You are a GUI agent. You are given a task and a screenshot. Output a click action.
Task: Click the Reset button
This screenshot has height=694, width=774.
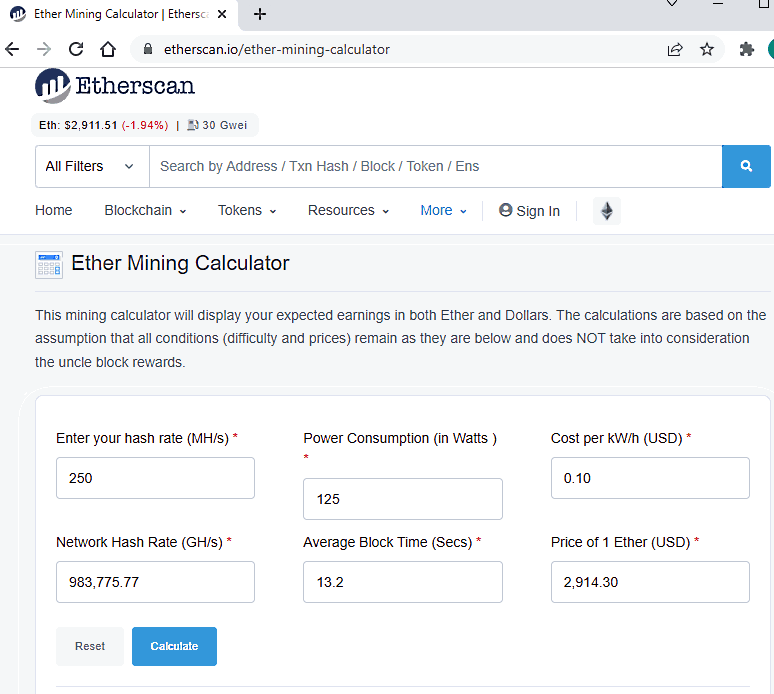[90, 646]
